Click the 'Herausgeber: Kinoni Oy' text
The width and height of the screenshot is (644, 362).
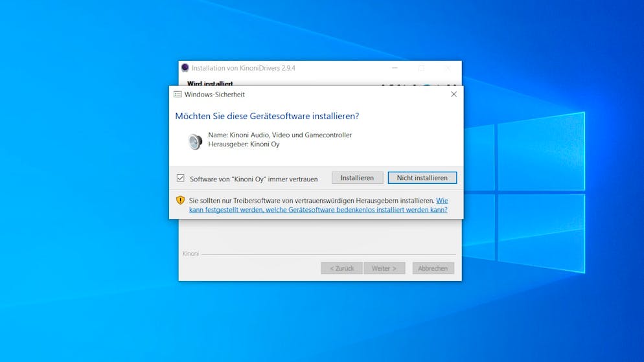(x=244, y=144)
